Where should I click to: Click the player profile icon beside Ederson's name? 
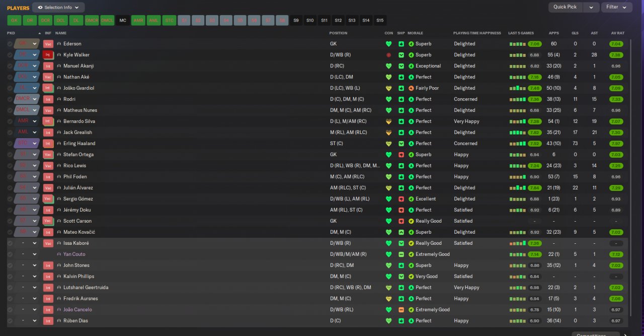point(59,44)
